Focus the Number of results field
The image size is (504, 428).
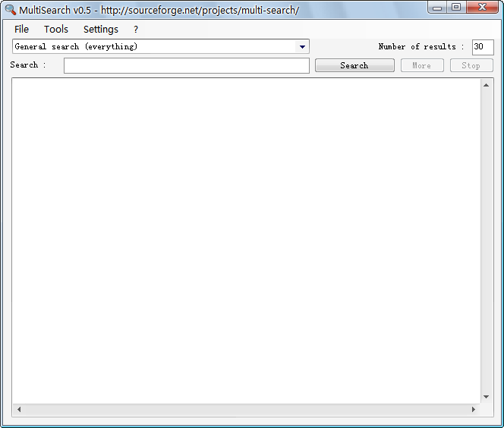click(x=482, y=47)
